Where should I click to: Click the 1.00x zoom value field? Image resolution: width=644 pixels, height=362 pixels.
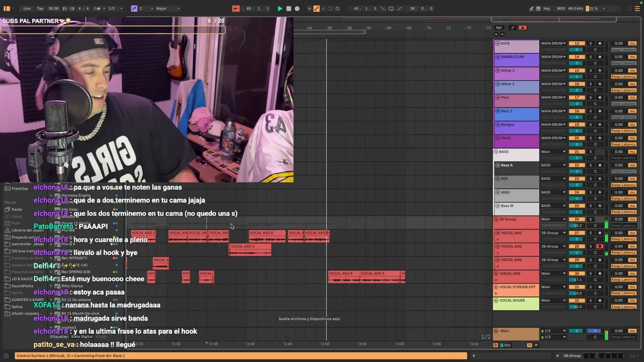506,345
